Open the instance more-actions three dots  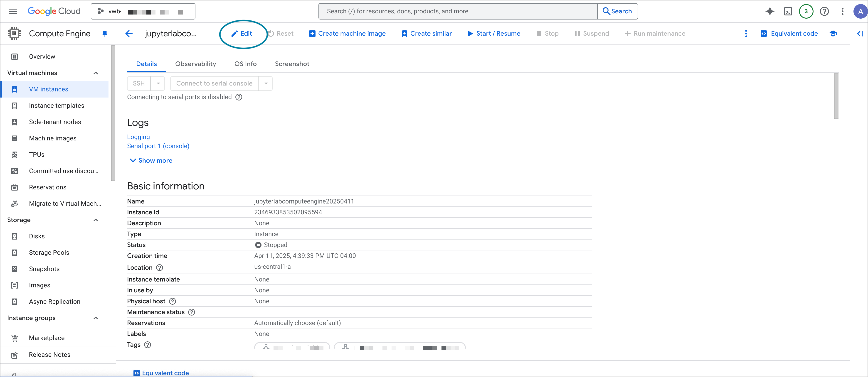pyautogui.click(x=746, y=34)
